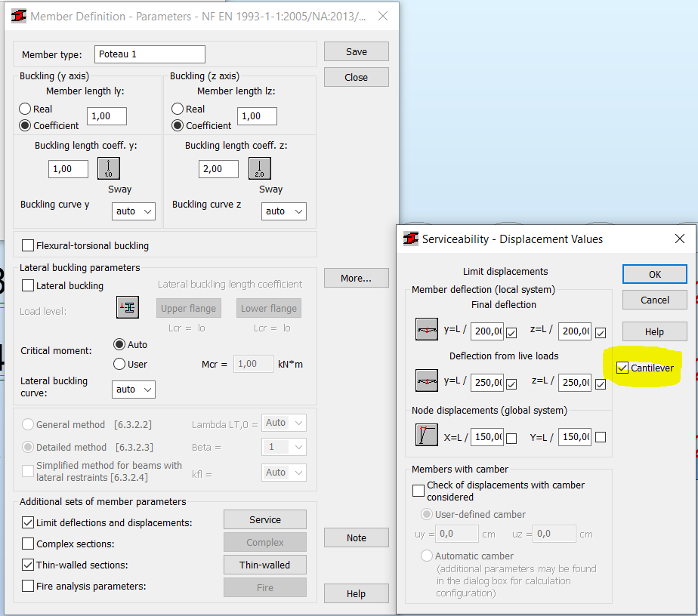698x616 pixels.
Task: Click the member length ly coefficient field
Action: coord(107,116)
